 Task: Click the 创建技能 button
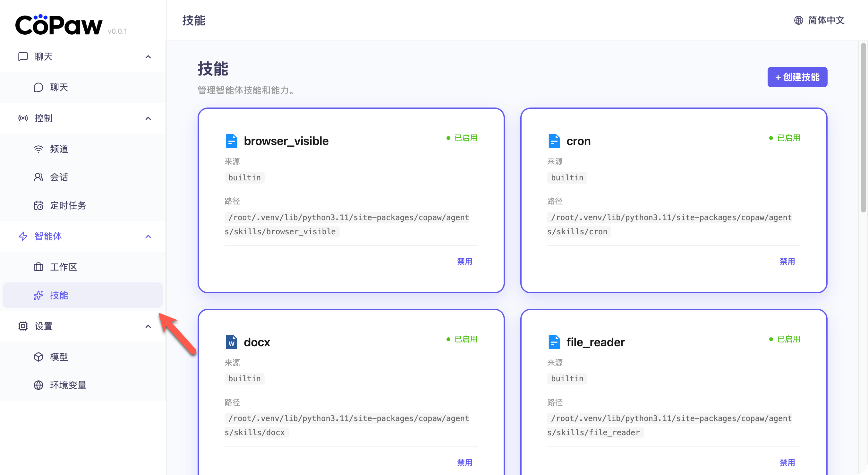pos(797,77)
